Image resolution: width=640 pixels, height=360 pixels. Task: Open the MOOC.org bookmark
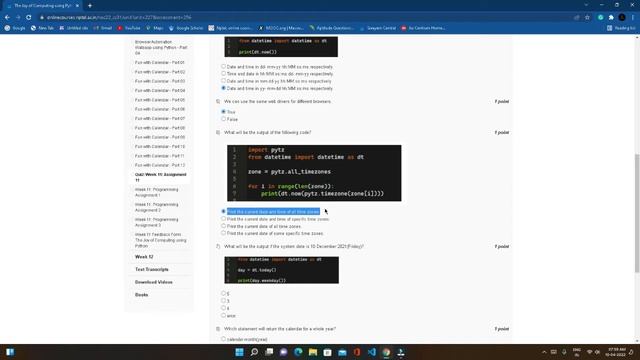coord(281,28)
